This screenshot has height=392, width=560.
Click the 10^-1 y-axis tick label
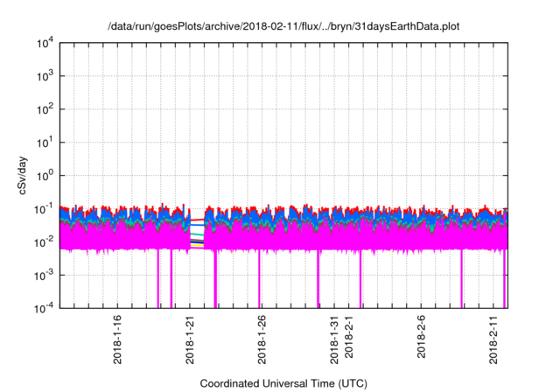pos(44,209)
